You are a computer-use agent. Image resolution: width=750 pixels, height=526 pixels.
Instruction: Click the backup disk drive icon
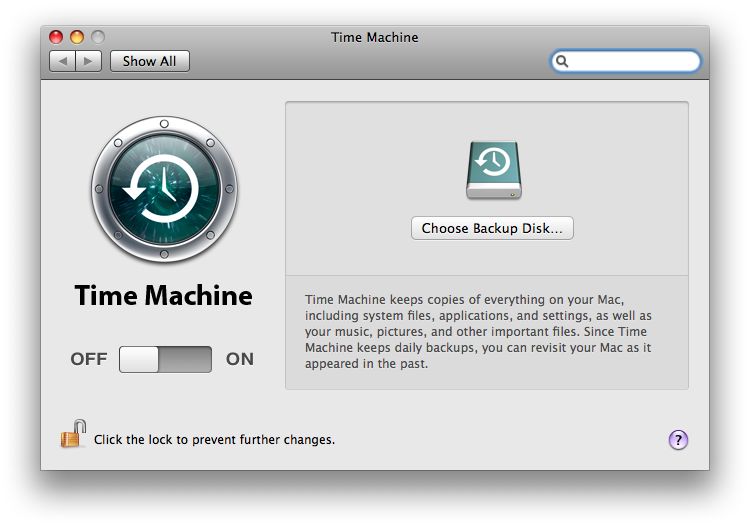[x=494, y=170]
